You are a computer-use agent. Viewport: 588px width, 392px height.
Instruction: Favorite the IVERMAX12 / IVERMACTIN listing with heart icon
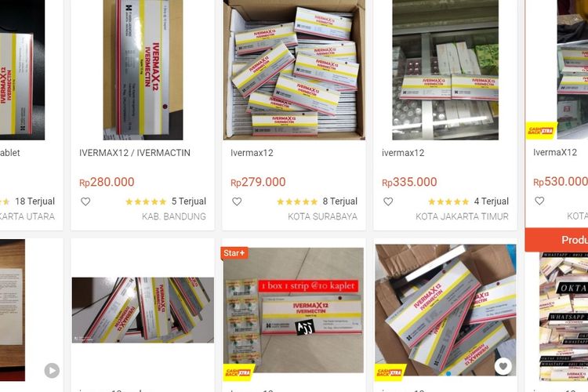pos(85,201)
